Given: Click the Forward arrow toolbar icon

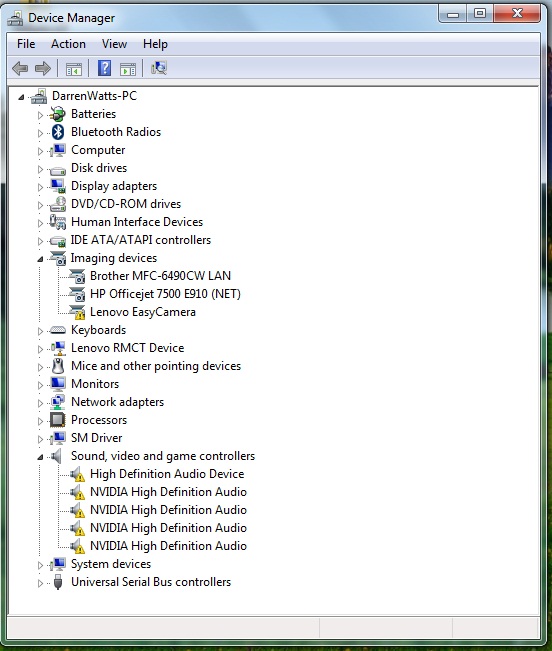Looking at the screenshot, I should (43, 69).
